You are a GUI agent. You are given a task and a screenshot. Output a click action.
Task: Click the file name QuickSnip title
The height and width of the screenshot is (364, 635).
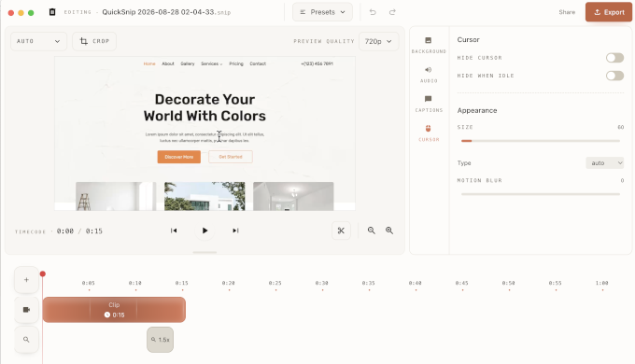(x=166, y=12)
